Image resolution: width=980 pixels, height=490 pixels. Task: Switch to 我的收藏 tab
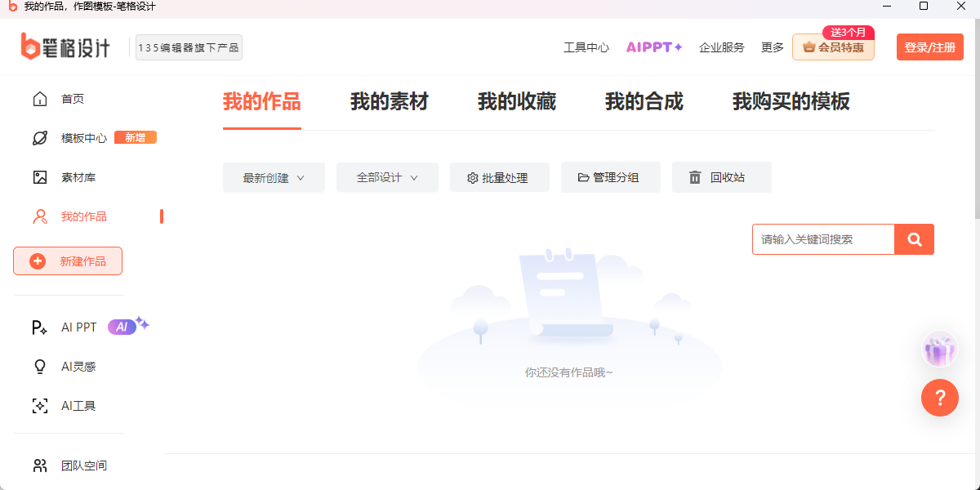pyautogui.click(x=516, y=101)
